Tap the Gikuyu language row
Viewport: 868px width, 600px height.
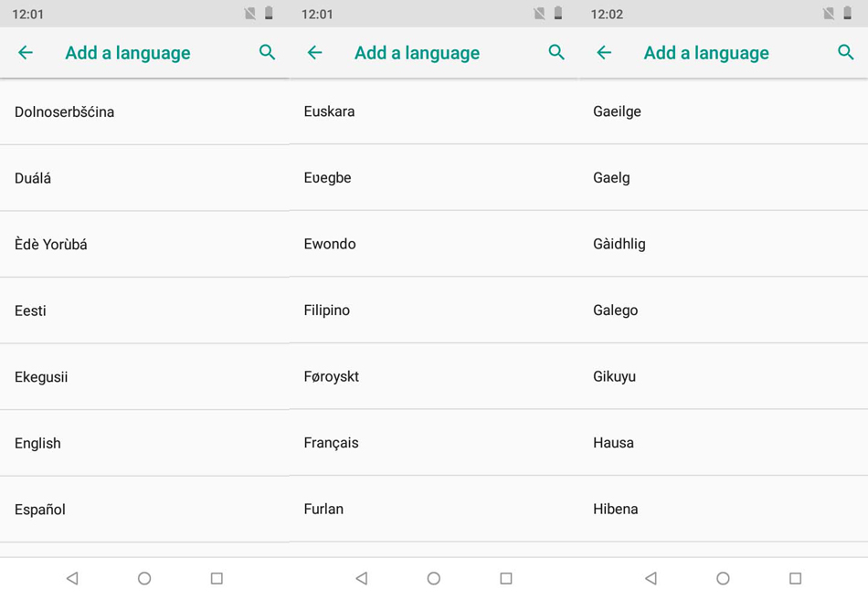[x=724, y=376]
